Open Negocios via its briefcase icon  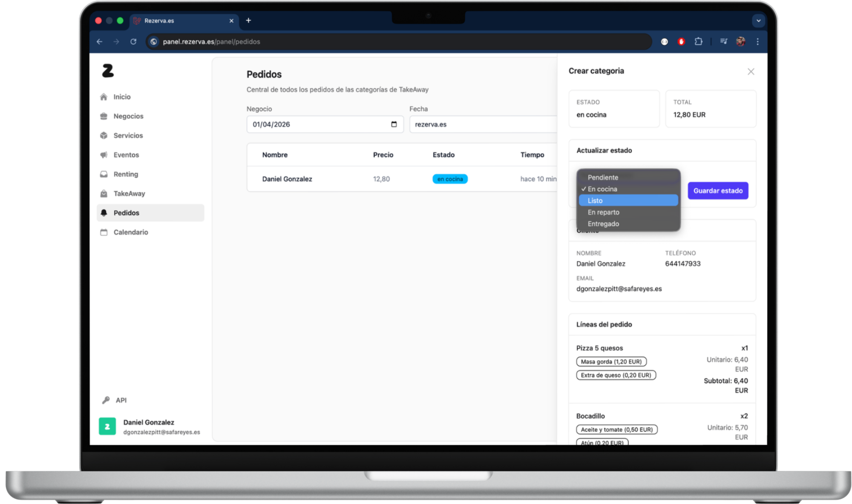[104, 116]
